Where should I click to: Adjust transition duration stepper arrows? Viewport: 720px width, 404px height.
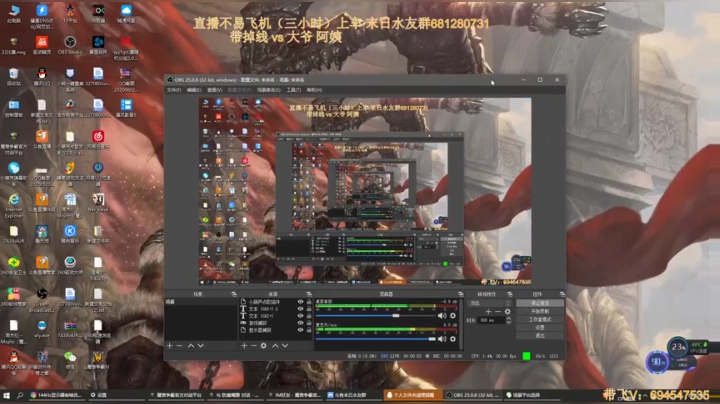tap(508, 320)
